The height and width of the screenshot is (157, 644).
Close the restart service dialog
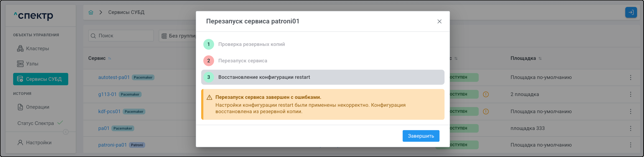pyautogui.click(x=439, y=21)
